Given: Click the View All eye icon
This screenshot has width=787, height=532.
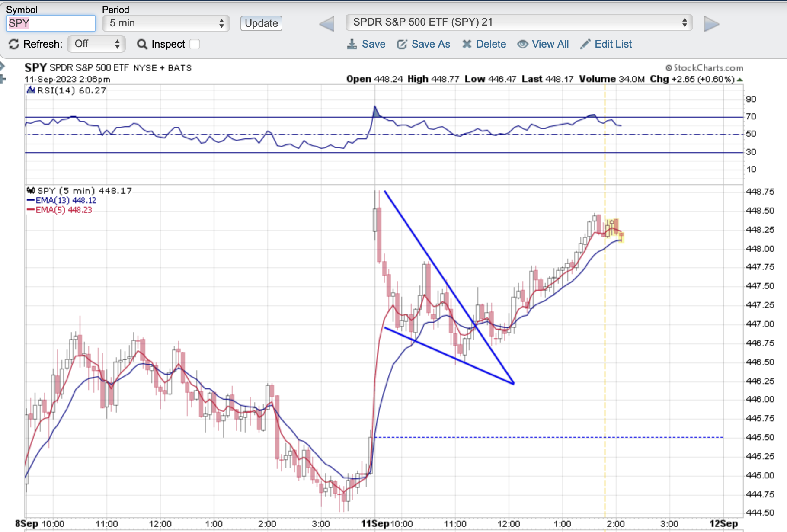Looking at the screenshot, I should click(522, 44).
